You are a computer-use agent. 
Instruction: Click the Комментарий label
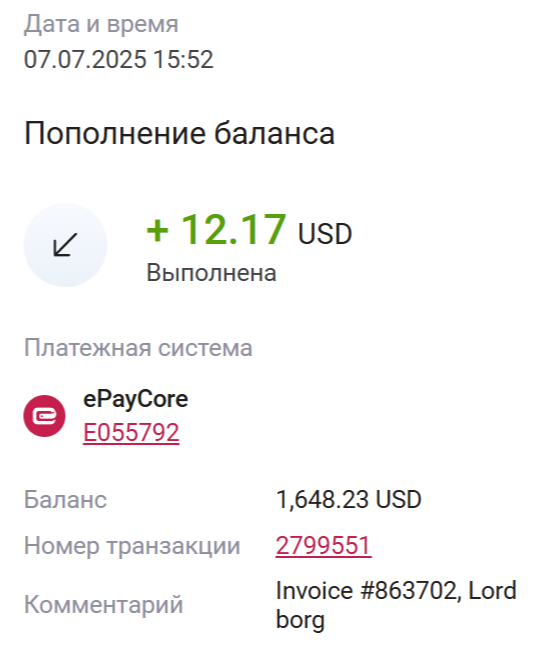coord(103,604)
